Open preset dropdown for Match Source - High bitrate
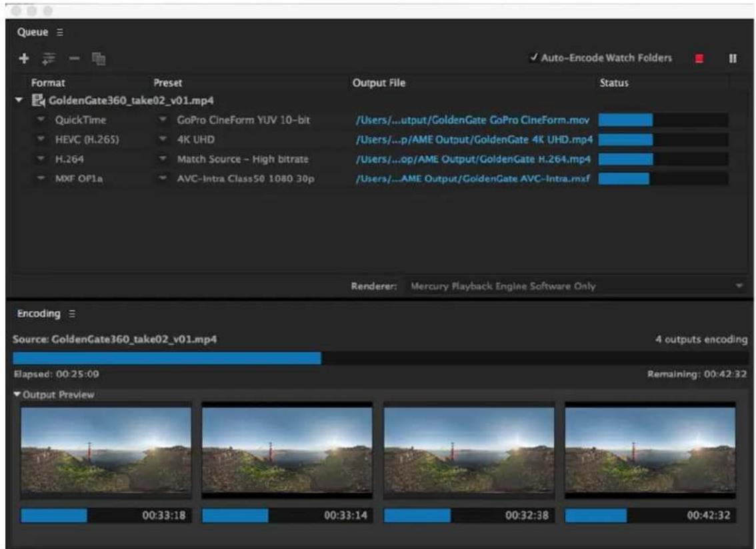 pyautogui.click(x=163, y=159)
